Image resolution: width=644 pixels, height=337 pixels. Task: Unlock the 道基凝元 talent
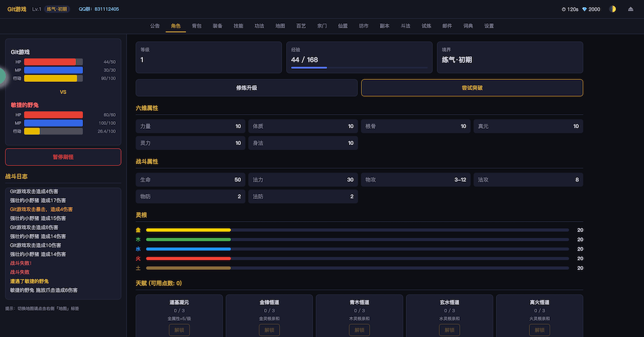[179, 329]
